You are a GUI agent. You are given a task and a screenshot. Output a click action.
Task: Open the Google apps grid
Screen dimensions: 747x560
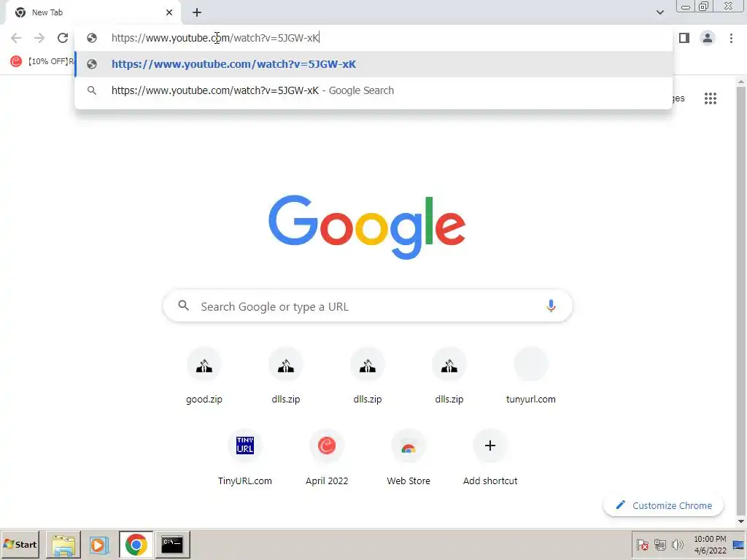point(711,98)
